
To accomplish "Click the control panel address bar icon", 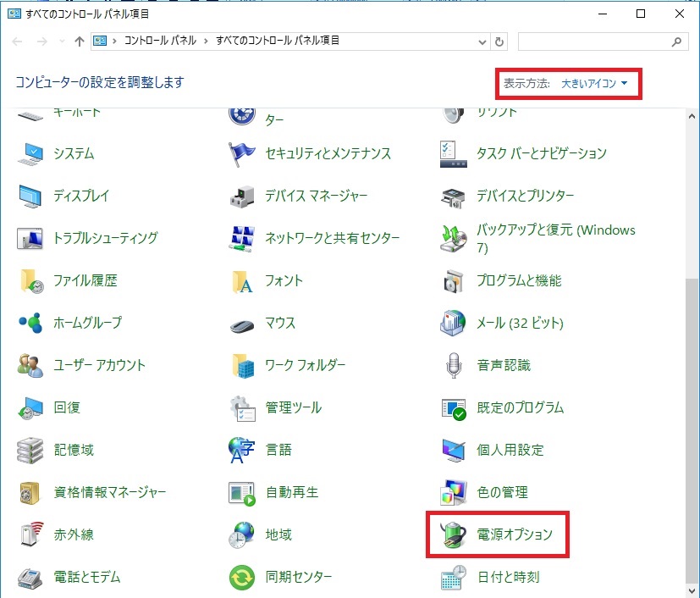I will [x=100, y=42].
